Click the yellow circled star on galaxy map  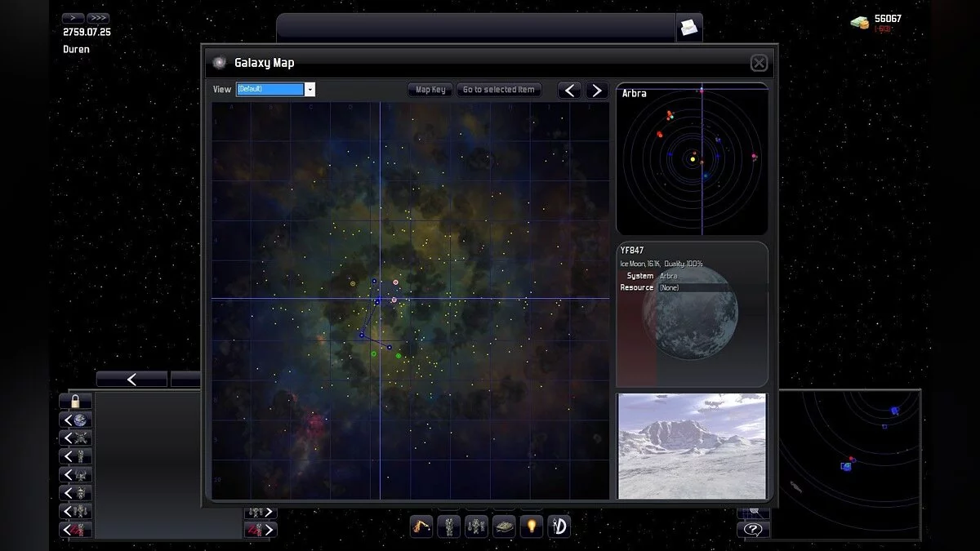(x=353, y=283)
